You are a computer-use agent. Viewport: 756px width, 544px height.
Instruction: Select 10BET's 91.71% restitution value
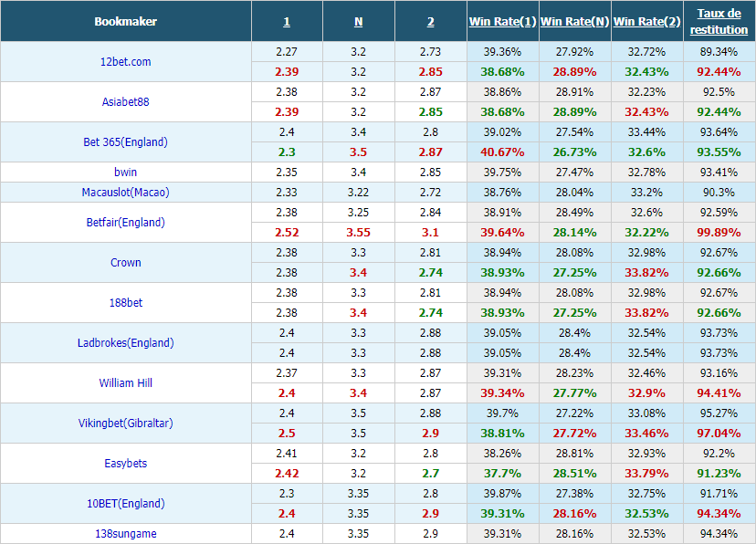(719, 494)
